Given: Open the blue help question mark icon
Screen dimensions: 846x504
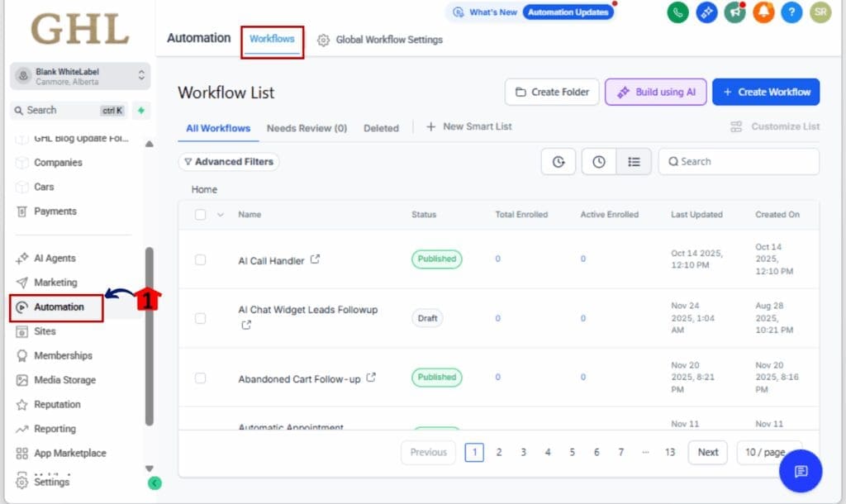Looking at the screenshot, I should click(791, 12).
